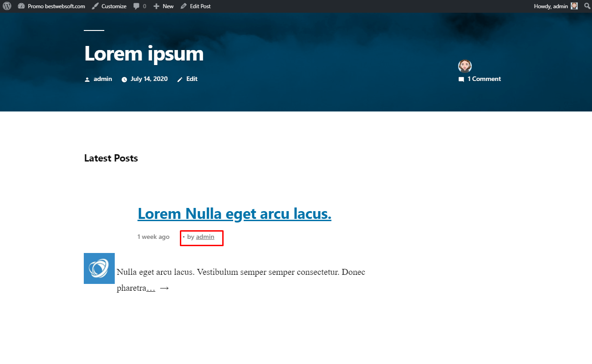Open the 1 Comment link
Screen dimensions: 592x364
484,79
